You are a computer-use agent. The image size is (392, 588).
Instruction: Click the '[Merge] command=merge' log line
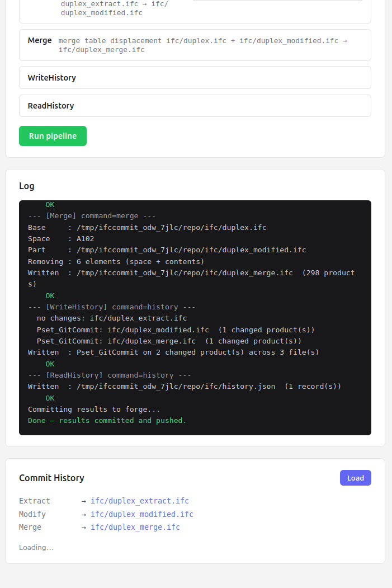click(92, 216)
